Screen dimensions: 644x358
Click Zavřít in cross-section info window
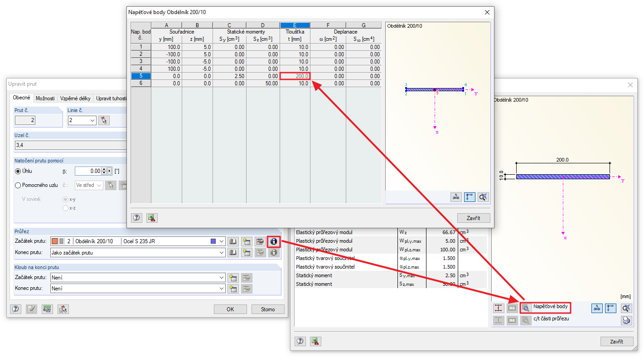[617, 342]
